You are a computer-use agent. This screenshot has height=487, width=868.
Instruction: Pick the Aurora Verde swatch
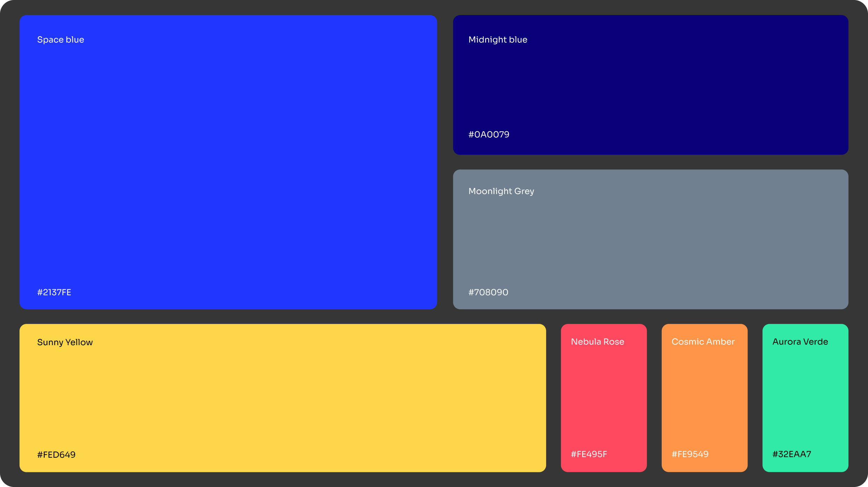coord(805,398)
